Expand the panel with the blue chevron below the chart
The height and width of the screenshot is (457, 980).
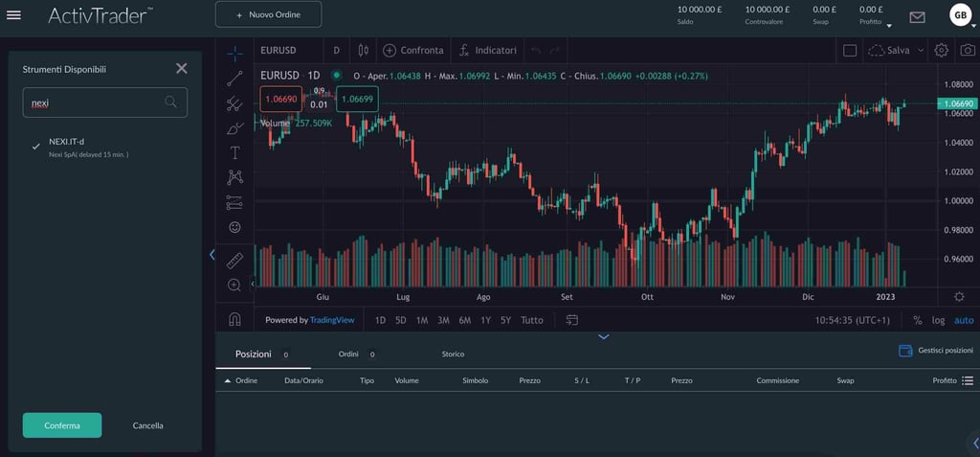(603, 337)
